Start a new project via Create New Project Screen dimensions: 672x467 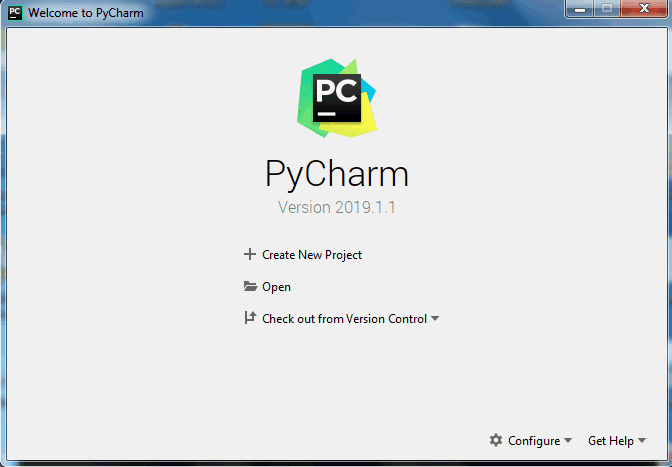pos(312,255)
